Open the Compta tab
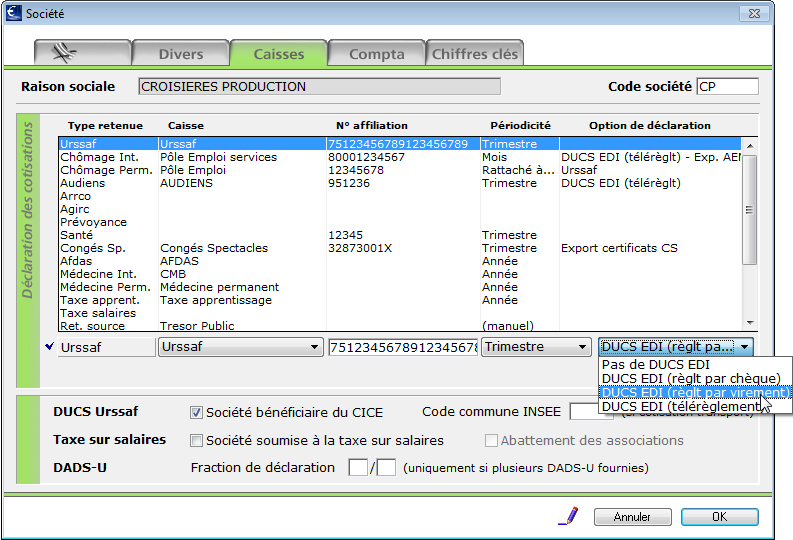Image resolution: width=793 pixels, height=540 pixels. pyautogui.click(x=377, y=54)
